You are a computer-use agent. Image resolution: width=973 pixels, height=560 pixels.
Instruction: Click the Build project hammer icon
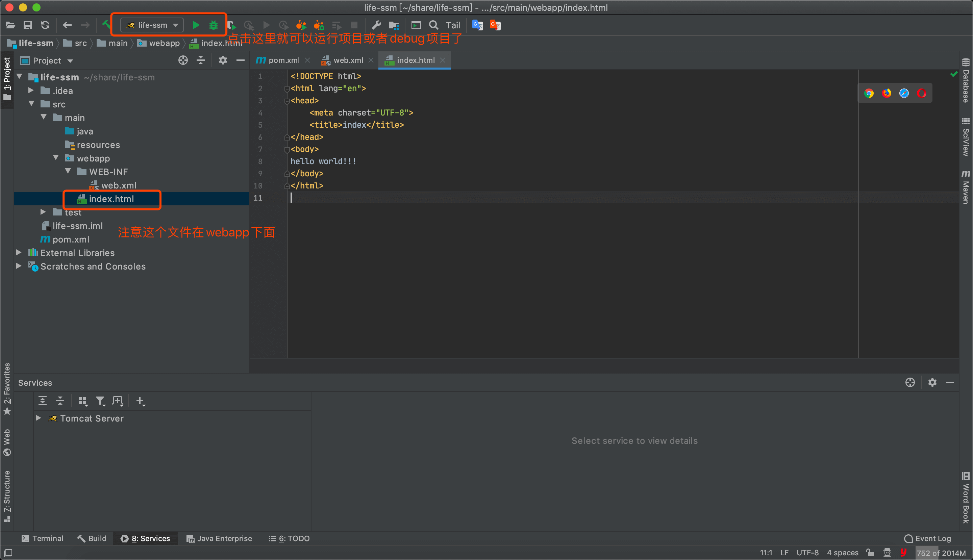tap(106, 25)
